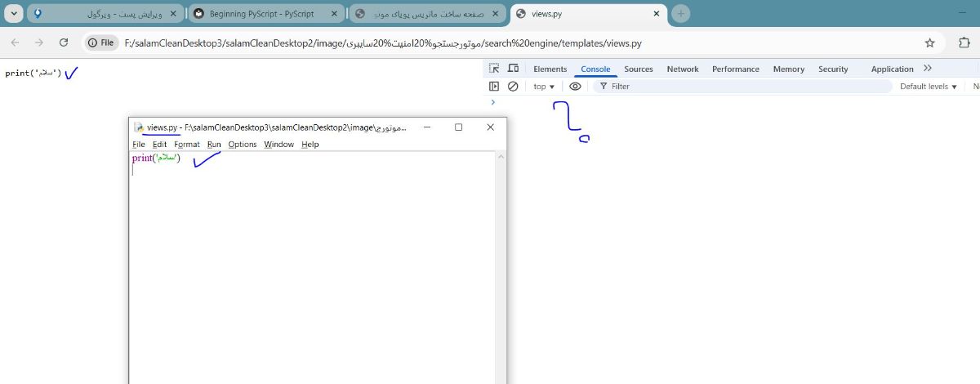Open the tab search dropdown arrow
This screenshot has height=384, width=980.
[x=14, y=13]
